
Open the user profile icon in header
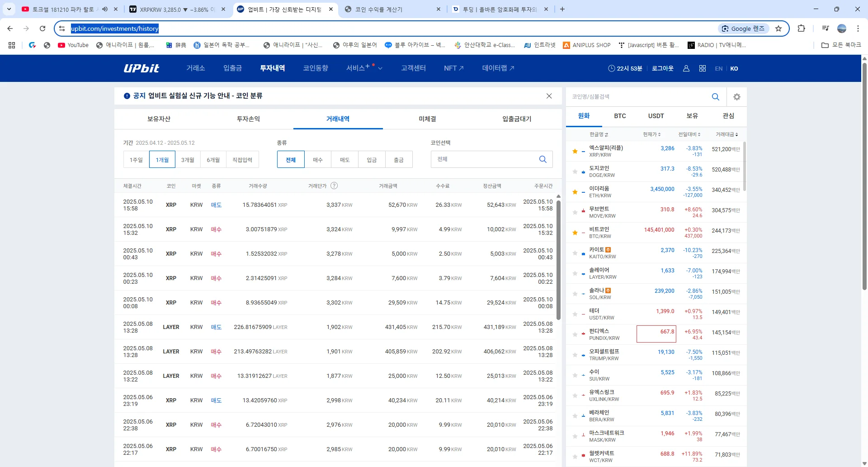[686, 68]
